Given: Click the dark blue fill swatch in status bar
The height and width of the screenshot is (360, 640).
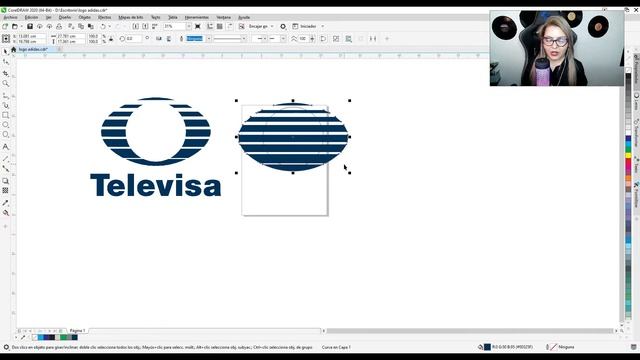Looking at the screenshot, I should coord(487,347).
